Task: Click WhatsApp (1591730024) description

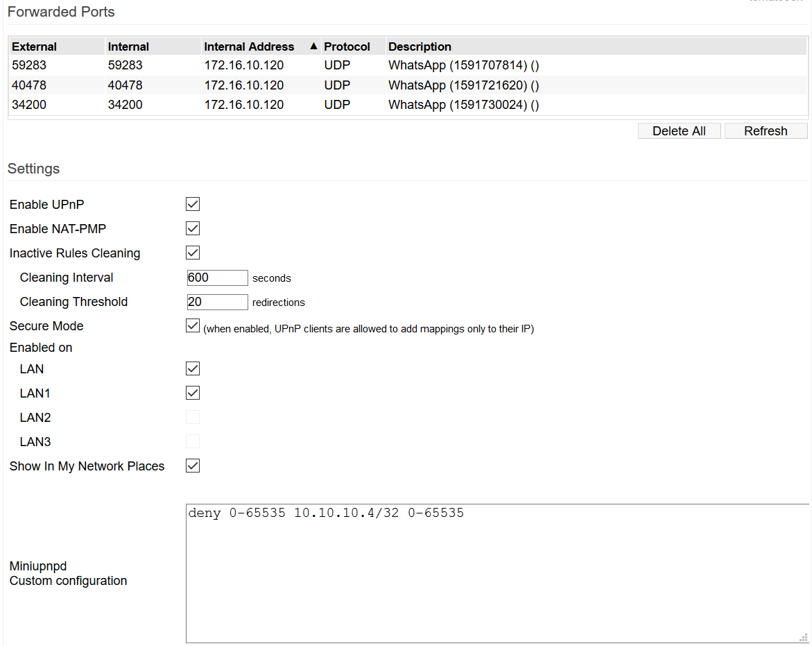Action: 463,105
